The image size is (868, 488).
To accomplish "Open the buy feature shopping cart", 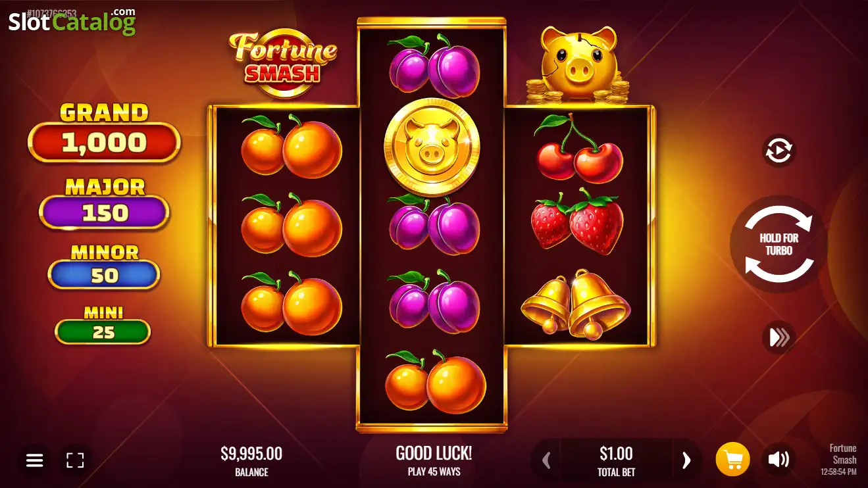I will [732, 459].
